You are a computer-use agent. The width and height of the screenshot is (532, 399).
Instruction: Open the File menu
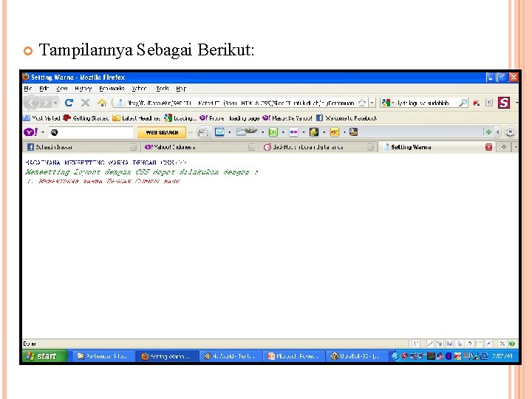coord(28,89)
